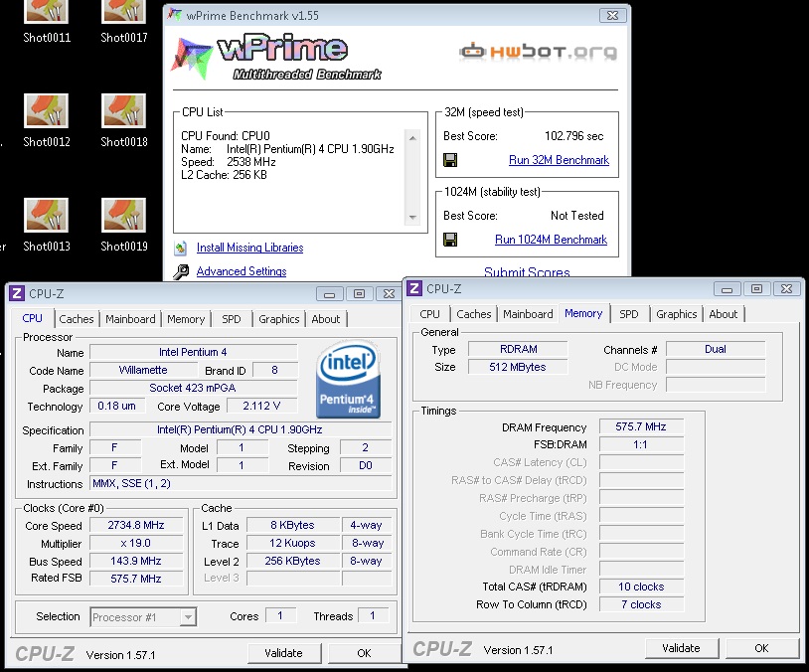The width and height of the screenshot is (809, 672).
Task: Select Memory tab in right CPU-Z
Action: 583,313
